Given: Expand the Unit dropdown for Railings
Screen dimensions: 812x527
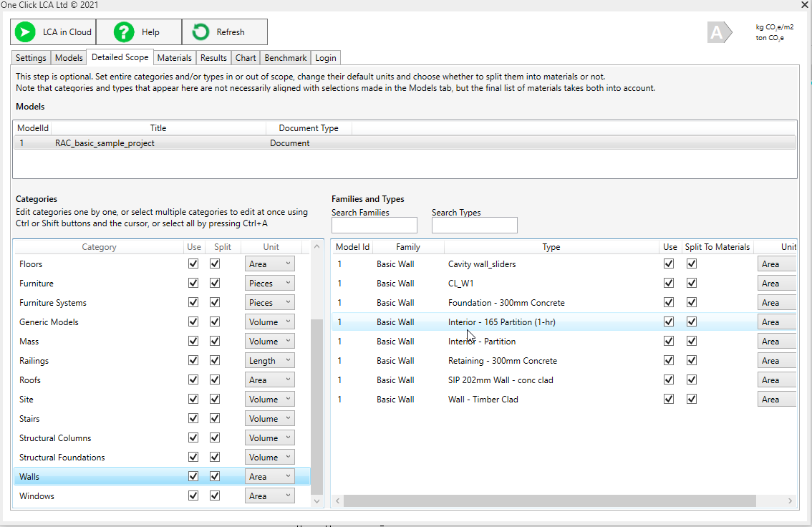Looking at the screenshot, I should point(270,361).
